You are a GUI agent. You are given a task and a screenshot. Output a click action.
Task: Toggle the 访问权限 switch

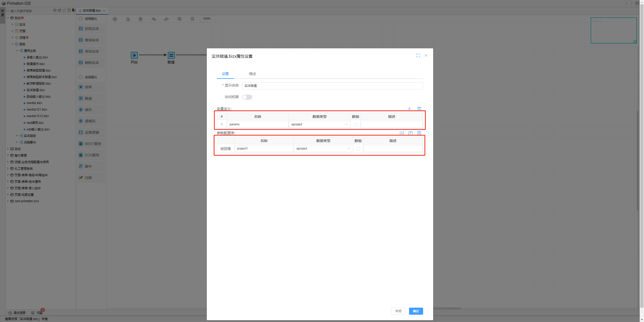[x=247, y=97]
